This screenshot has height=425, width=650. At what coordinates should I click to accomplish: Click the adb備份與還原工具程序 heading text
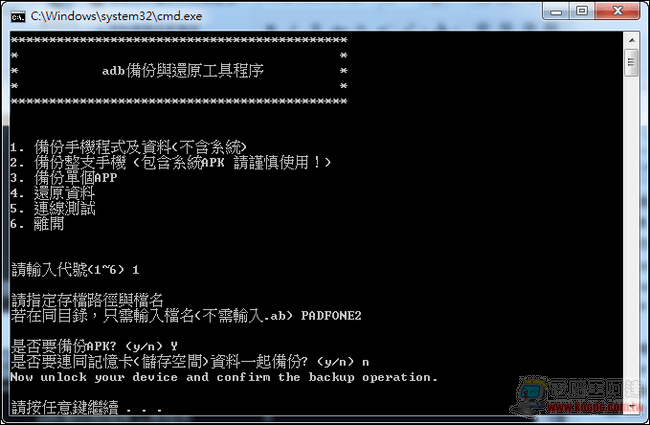[x=183, y=71]
